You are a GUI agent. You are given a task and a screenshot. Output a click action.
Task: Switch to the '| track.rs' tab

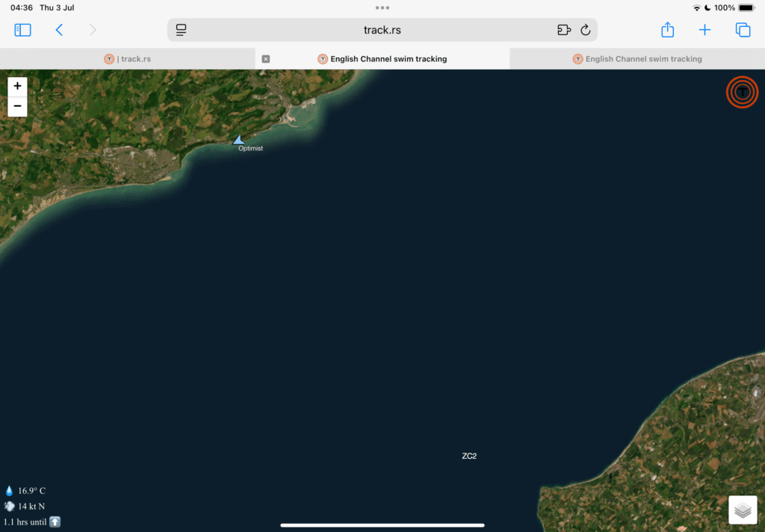click(x=128, y=59)
